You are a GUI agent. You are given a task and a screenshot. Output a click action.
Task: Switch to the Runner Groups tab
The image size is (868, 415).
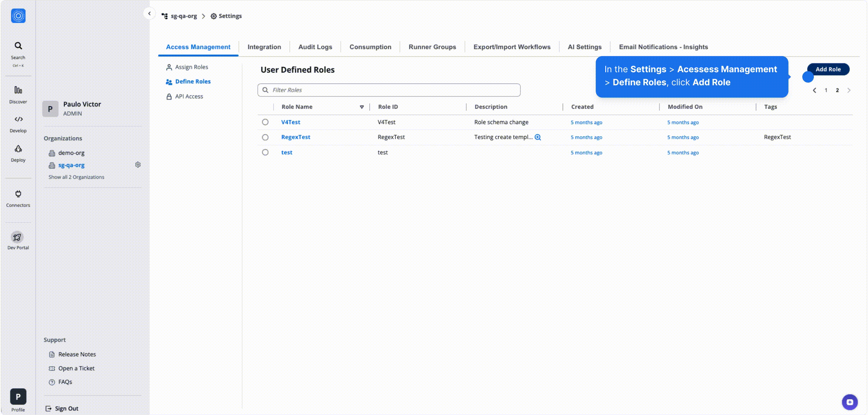pos(432,47)
